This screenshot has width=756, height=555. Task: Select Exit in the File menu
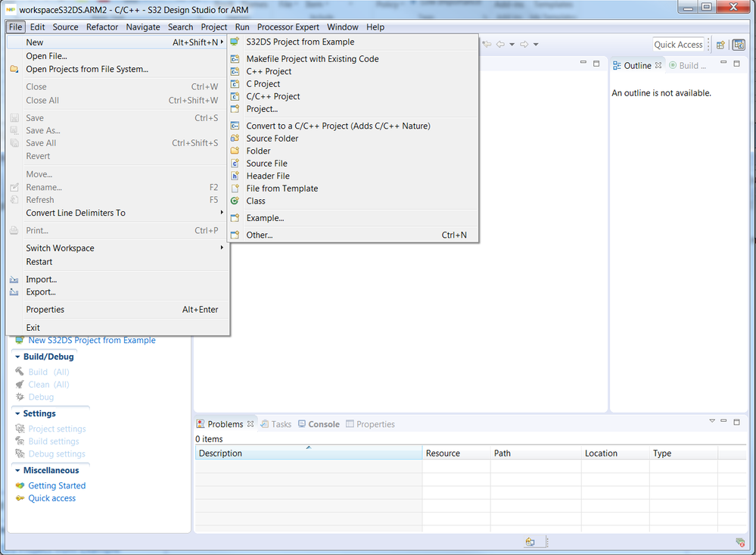pyautogui.click(x=117, y=327)
